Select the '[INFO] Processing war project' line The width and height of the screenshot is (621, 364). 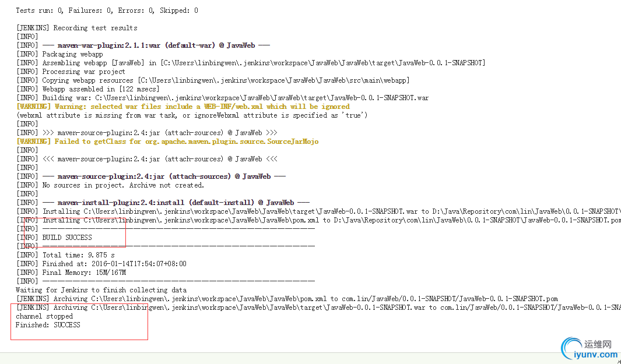[x=71, y=72]
